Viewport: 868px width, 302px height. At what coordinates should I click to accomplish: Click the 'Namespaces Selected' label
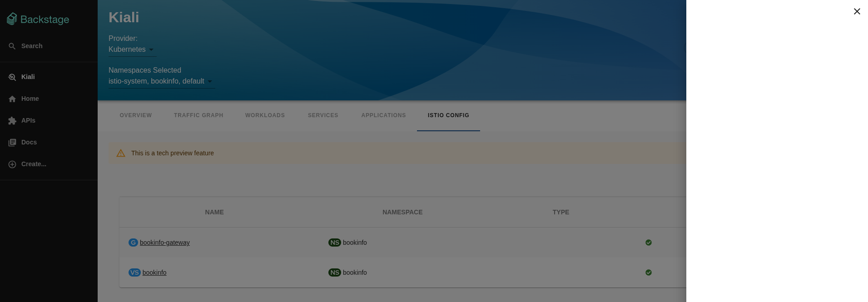click(x=145, y=70)
